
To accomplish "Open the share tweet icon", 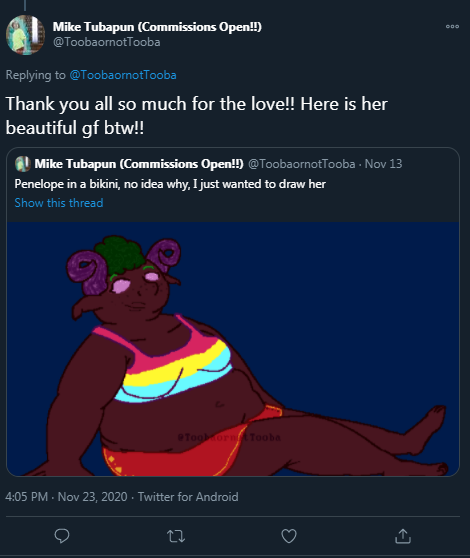I will click(403, 536).
